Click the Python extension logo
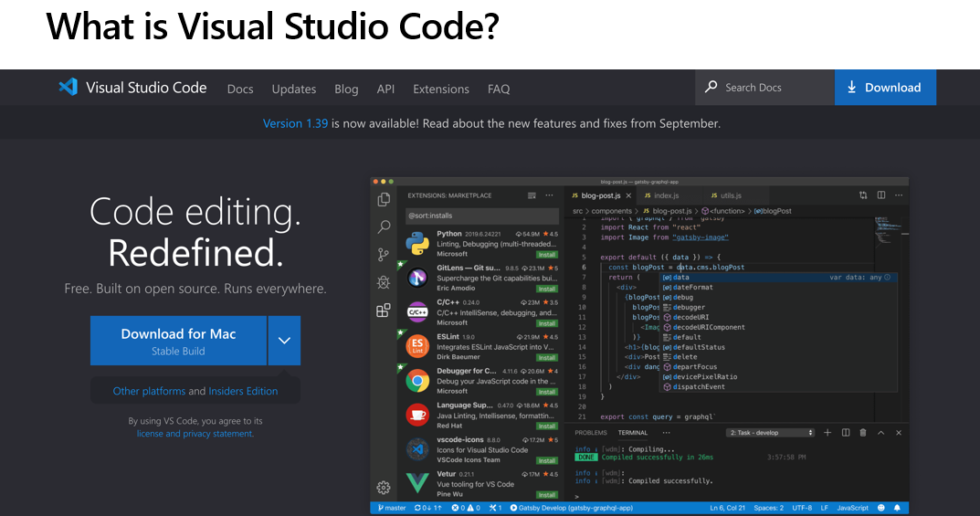Viewport: 980px width, 516px height. (416, 243)
